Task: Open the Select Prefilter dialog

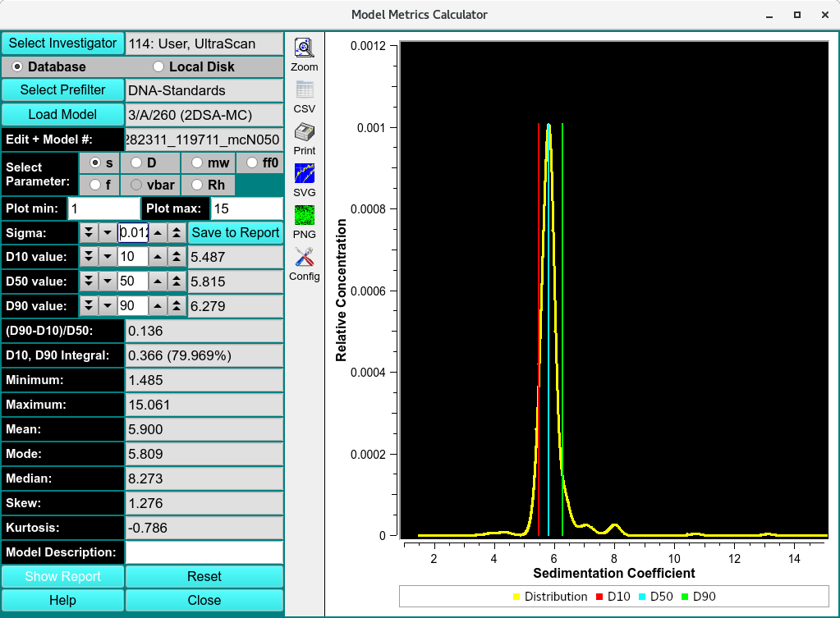Action: 62,90
